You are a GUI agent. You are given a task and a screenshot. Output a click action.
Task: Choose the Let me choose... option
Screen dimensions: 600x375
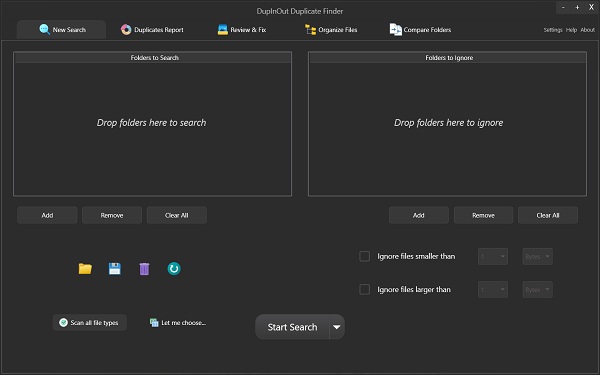pos(178,323)
